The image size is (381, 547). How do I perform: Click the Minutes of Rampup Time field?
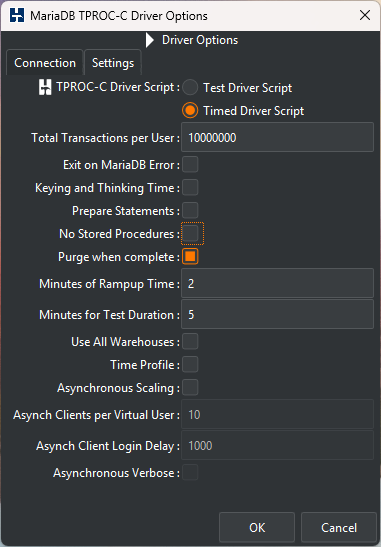click(277, 283)
